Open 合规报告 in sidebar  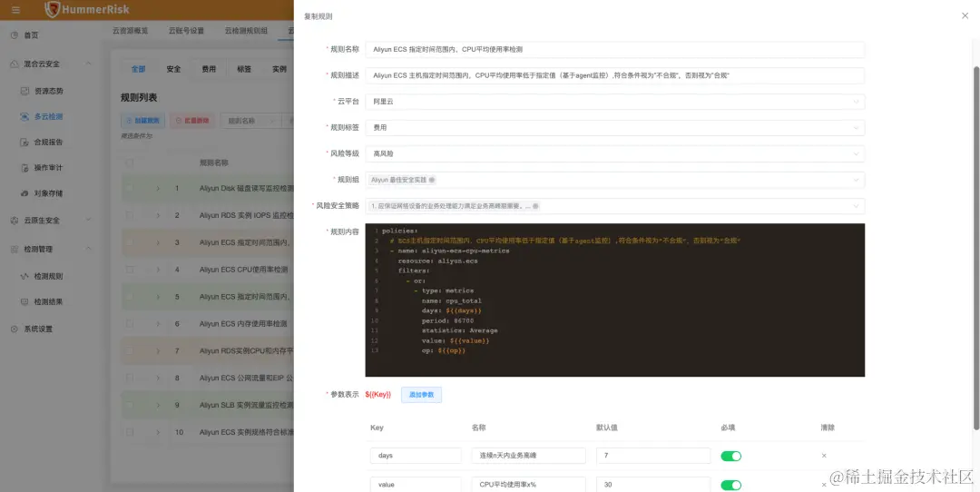(x=49, y=142)
